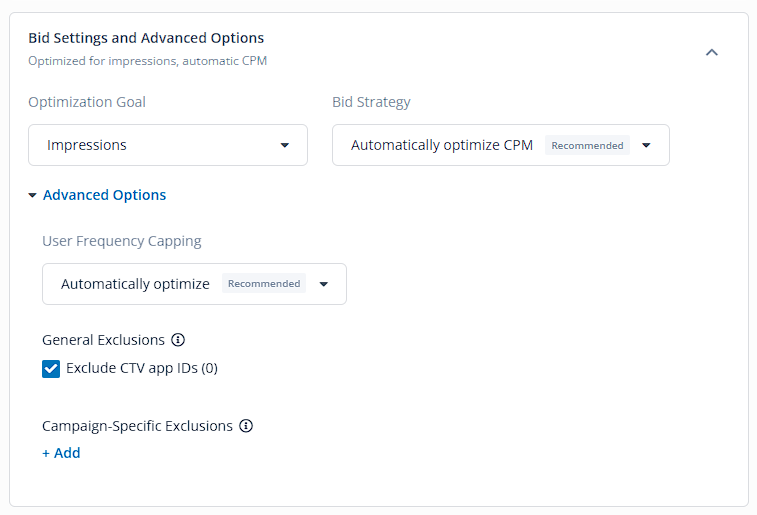Toggle the Exclude CTV app IDs label

(142, 368)
